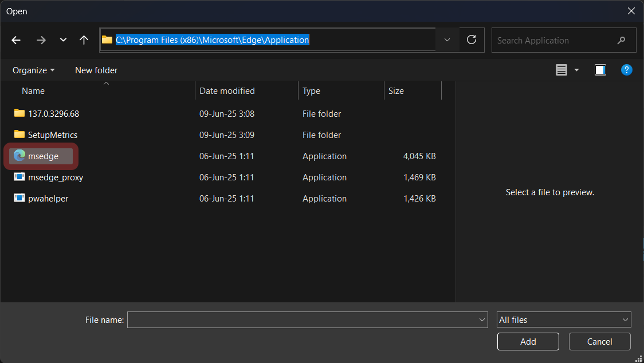Cancel the Open dialog
This screenshot has height=363, width=644.
click(x=599, y=342)
